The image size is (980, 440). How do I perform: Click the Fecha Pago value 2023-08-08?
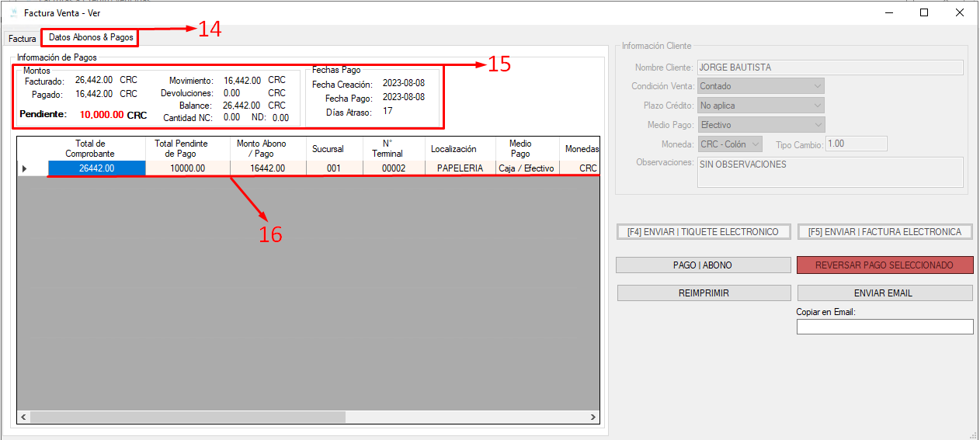404,98
